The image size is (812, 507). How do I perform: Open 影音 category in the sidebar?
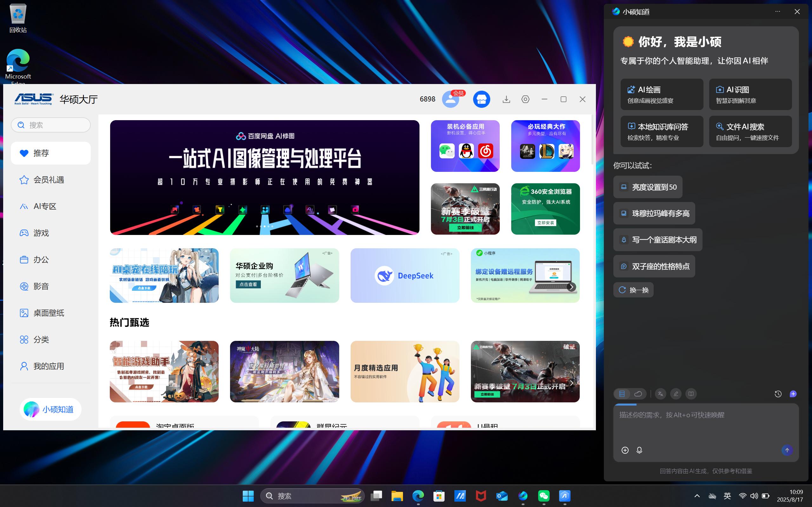pyautogui.click(x=51, y=286)
